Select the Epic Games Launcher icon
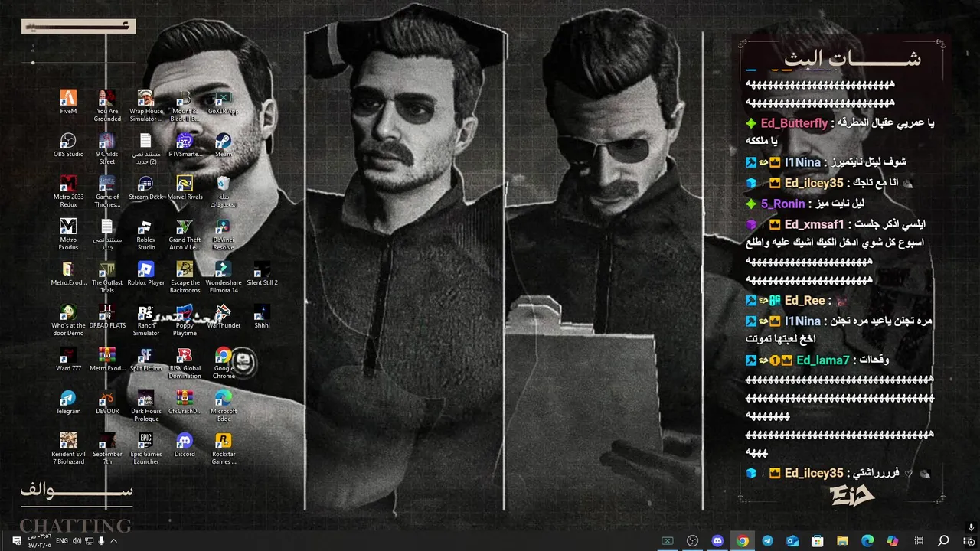The image size is (980, 551). pos(146,448)
